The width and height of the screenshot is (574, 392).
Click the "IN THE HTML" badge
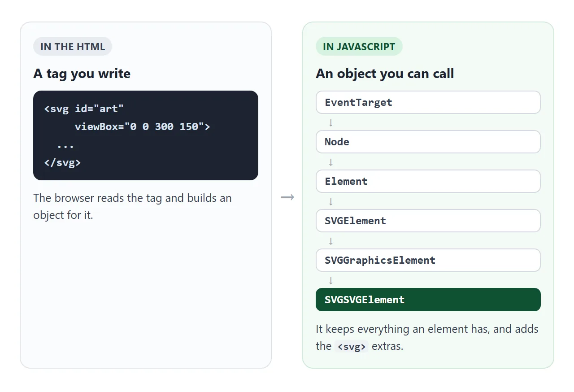click(x=73, y=47)
